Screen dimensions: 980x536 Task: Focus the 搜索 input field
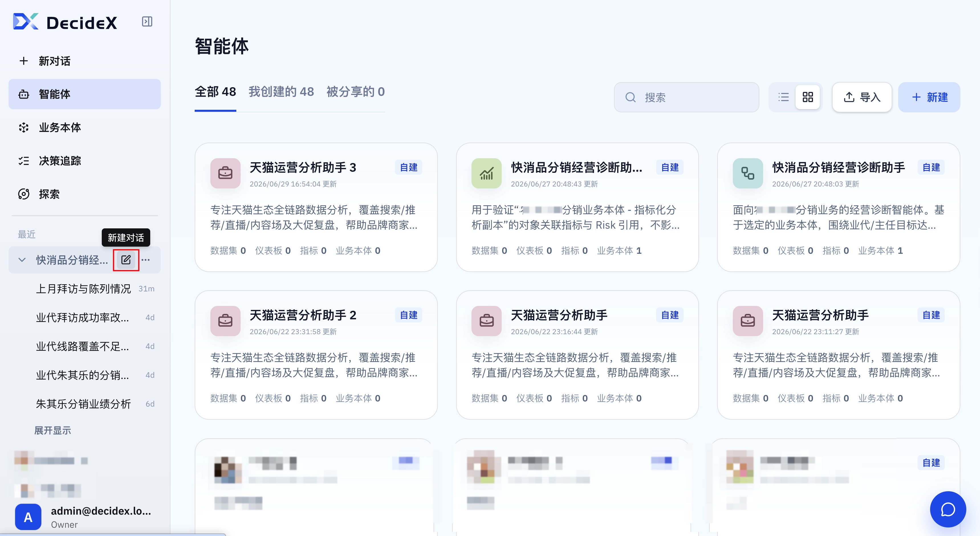686,98
